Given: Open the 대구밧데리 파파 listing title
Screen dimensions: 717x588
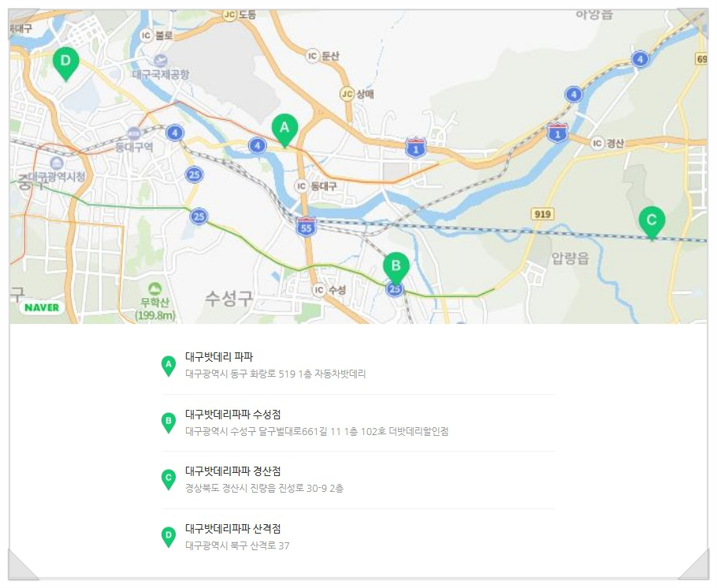Looking at the screenshot, I should point(219,357).
